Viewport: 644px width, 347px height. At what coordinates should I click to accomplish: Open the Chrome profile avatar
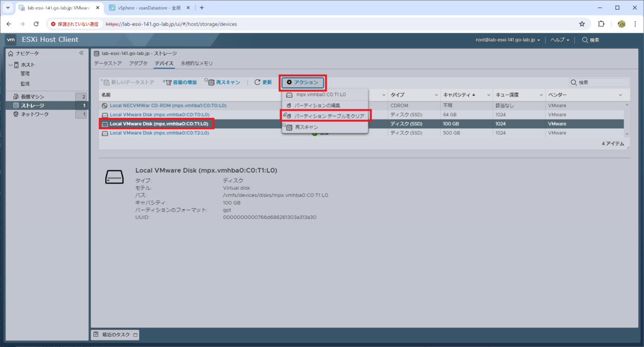pos(621,24)
